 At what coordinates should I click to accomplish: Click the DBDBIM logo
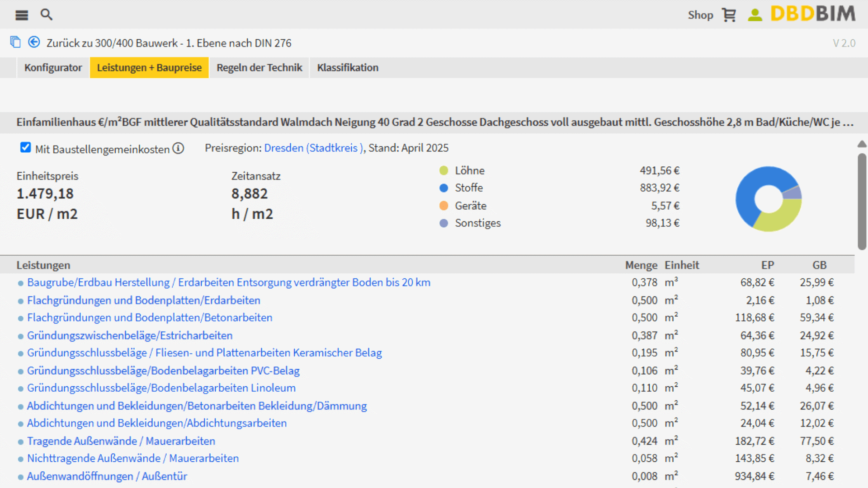tap(813, 14)
